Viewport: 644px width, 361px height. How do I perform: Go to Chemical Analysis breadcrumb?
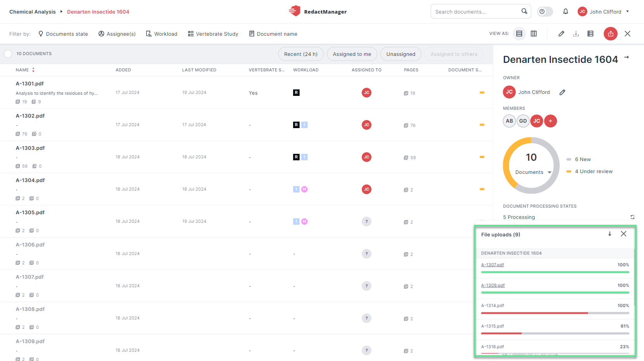point(33,12)
